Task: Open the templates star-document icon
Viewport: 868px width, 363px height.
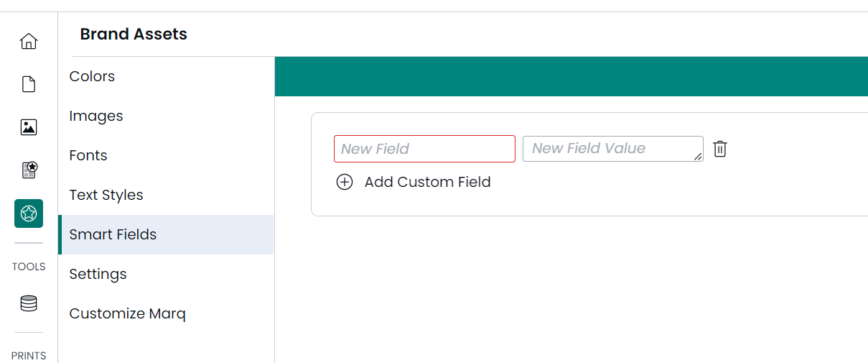Action: 29,170
